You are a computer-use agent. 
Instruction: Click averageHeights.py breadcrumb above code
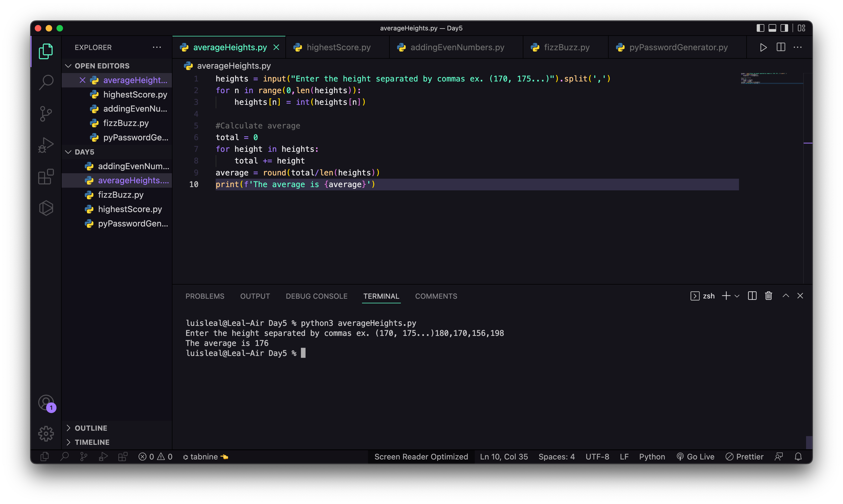coord(234,66)
